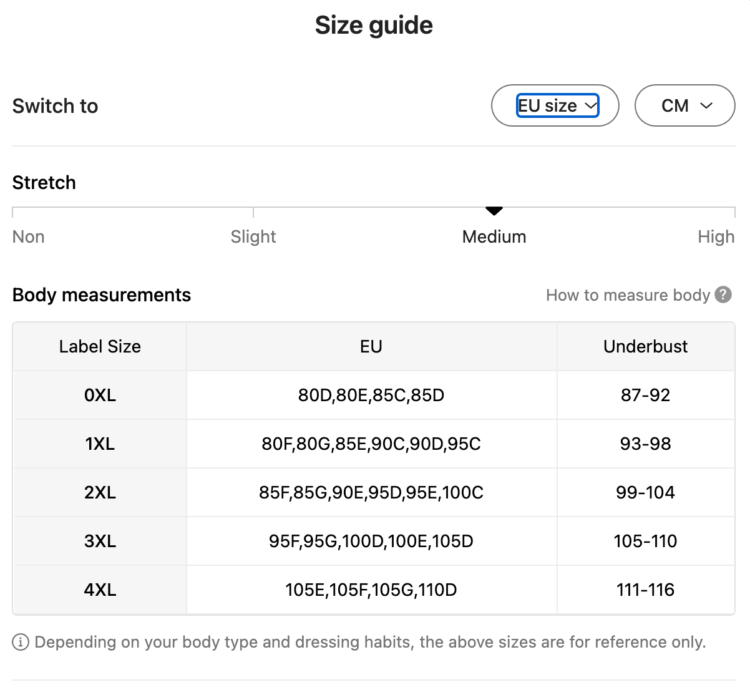This screenshot has height=700, width=750.
Task: Click the EU column header
Action: [371, 347]
